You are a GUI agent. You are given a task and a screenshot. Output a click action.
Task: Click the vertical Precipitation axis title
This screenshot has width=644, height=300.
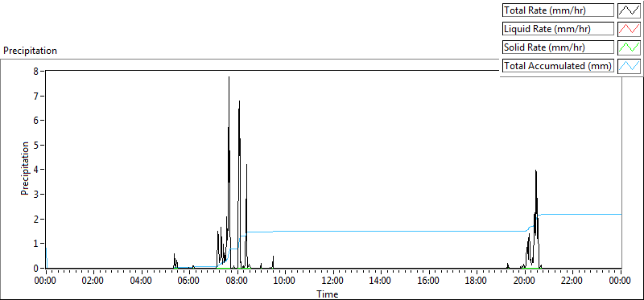(25, 169)
